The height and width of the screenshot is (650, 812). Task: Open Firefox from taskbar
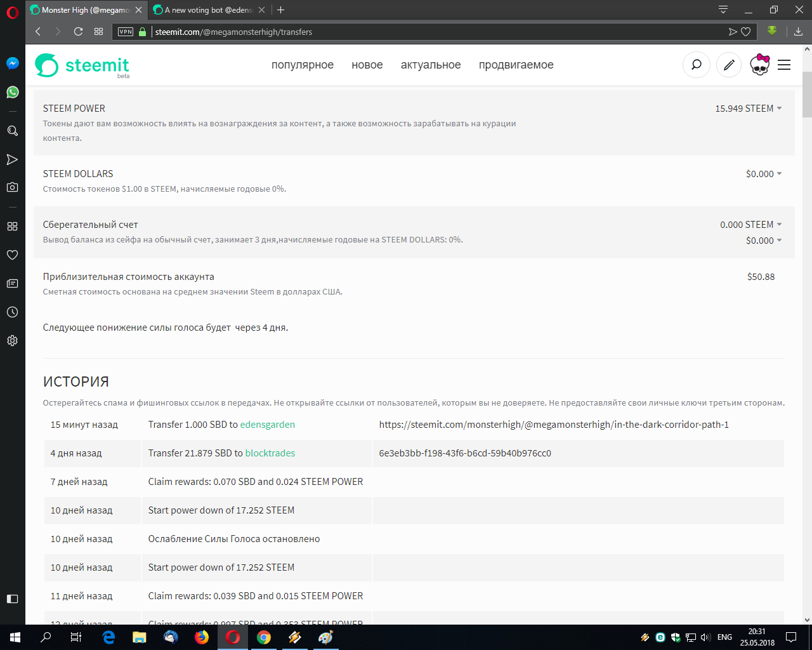pos(202,637)
